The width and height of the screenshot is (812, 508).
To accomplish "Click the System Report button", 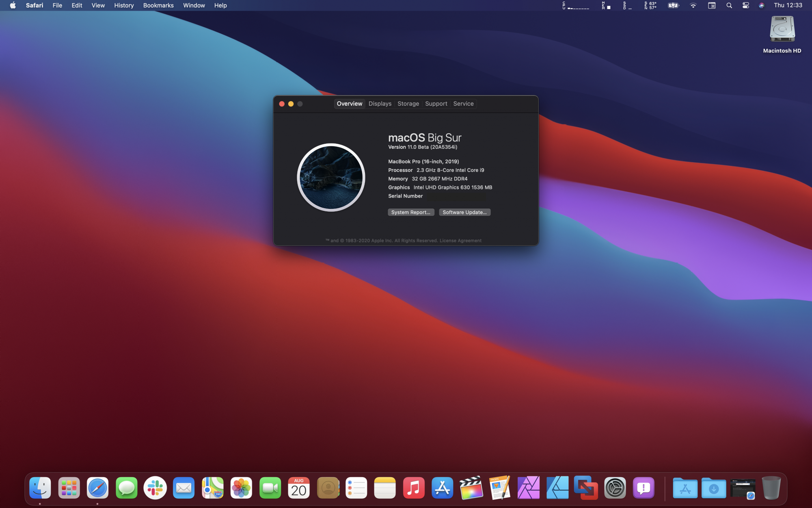I will tap(410, 212).
